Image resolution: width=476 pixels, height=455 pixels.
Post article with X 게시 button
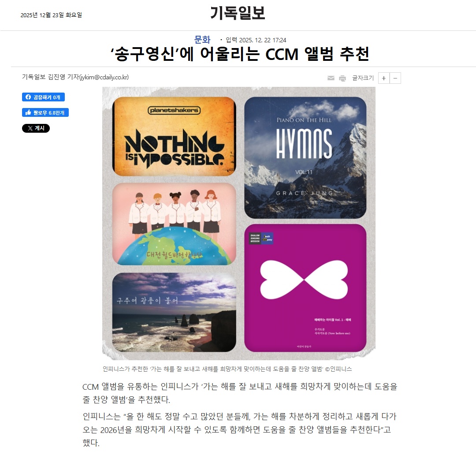tap(36, 128)
